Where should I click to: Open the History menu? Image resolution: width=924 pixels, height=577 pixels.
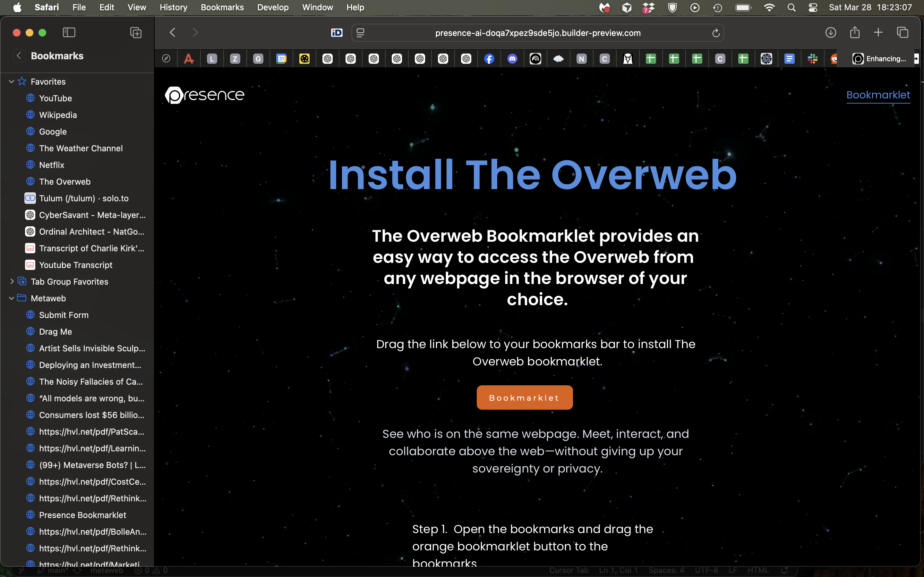pos(173,7)
